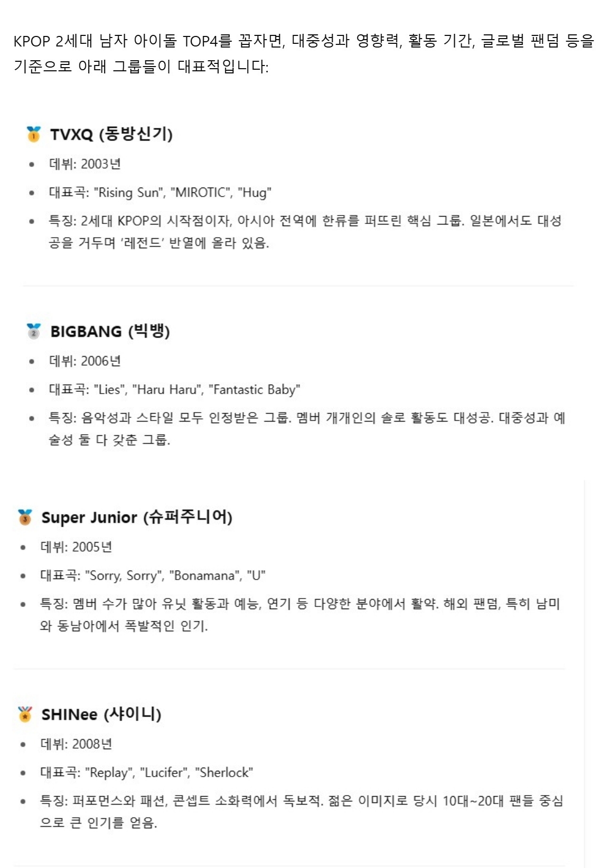Click the TVXQ 특징 description paragraph
599x868 pixels.
pyautogui.click(x=305, y=232)
